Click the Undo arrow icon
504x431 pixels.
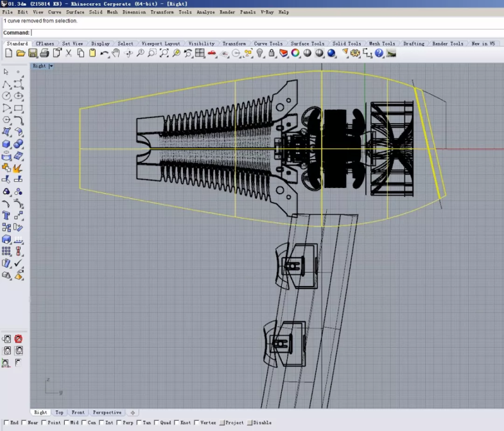104,53
